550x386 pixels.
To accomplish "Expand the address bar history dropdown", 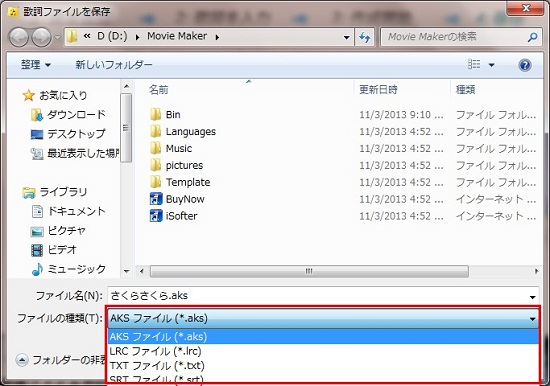I will pos(347,37).
